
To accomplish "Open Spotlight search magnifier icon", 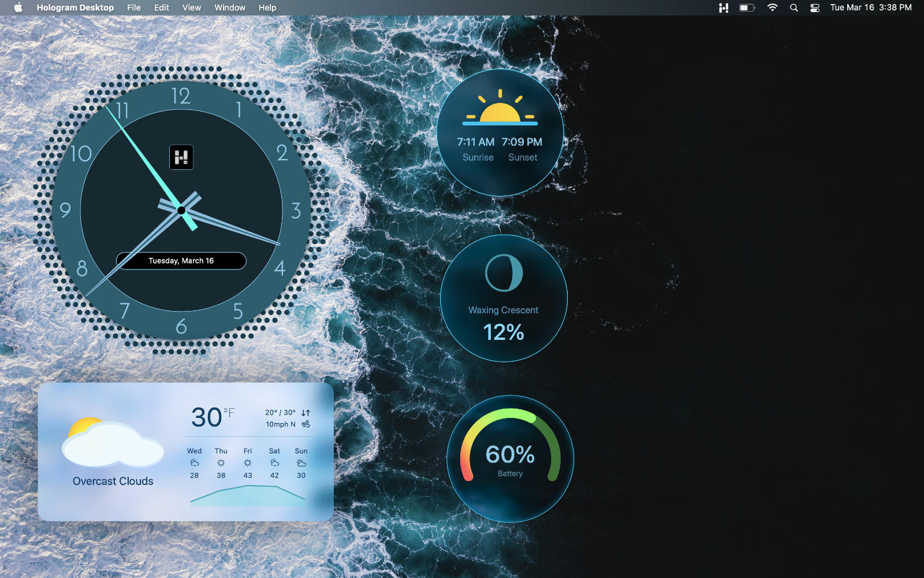I will 794,8.
